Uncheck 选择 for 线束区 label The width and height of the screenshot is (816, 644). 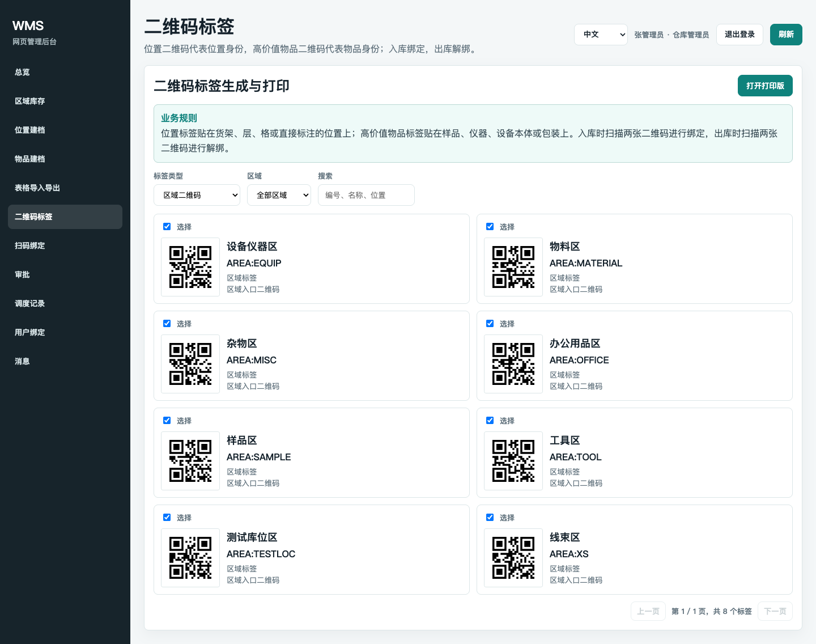tap(490, 517)
